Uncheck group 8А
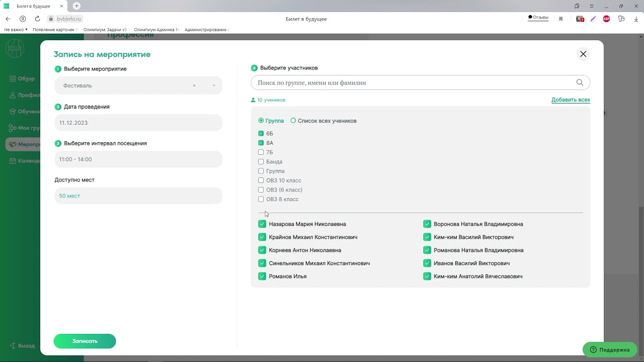The height and width of the screenshot is (362, 644). 261,143
